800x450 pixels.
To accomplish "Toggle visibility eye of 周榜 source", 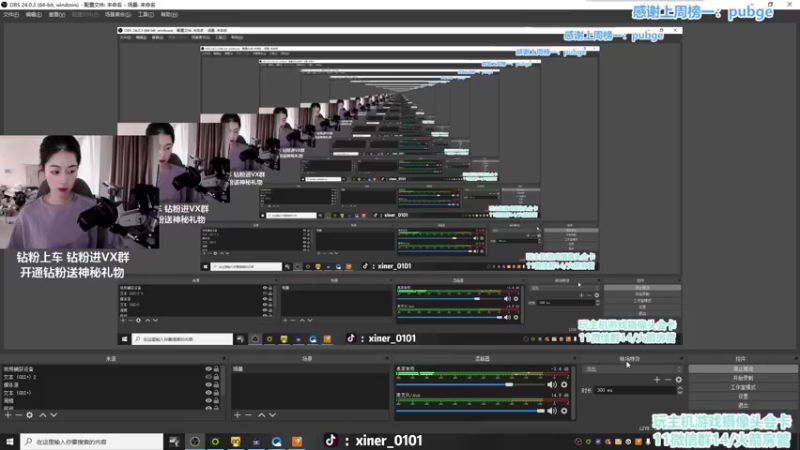I will tap(208, 401).
